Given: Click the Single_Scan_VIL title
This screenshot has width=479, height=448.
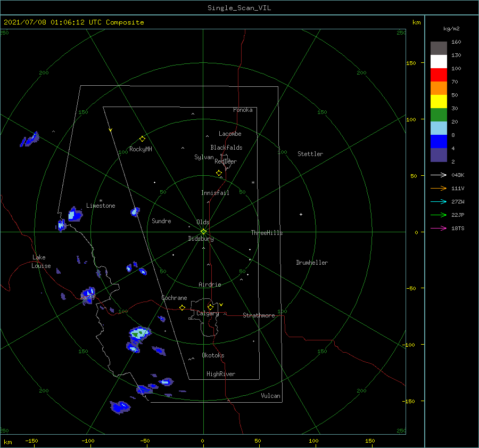Looking at the screenshot, I should tap(239, 8).
